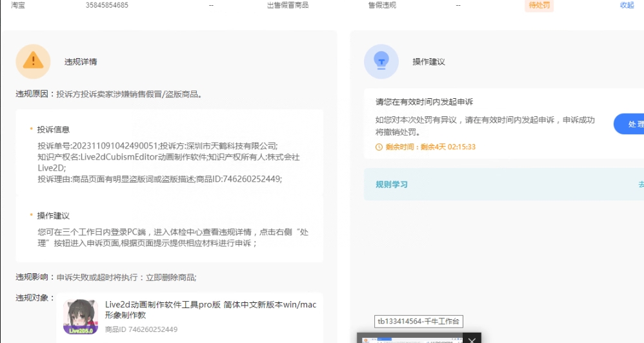
Task: Click the Live2d动画制作软件 product title
Action: coord(210,310)
